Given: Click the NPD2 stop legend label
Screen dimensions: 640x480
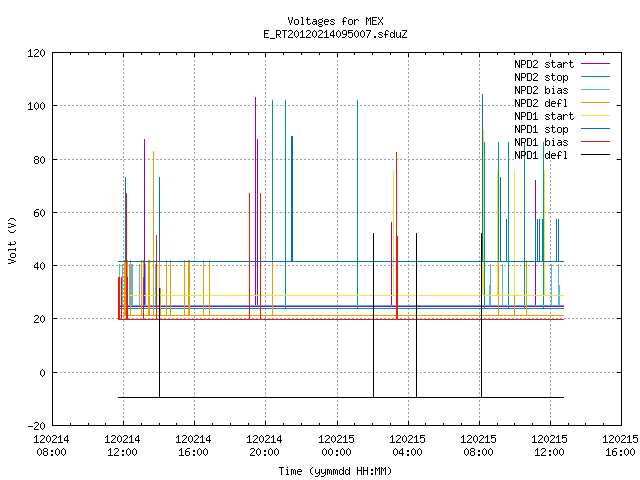Looking at the screenshot, I should point(541,77).
